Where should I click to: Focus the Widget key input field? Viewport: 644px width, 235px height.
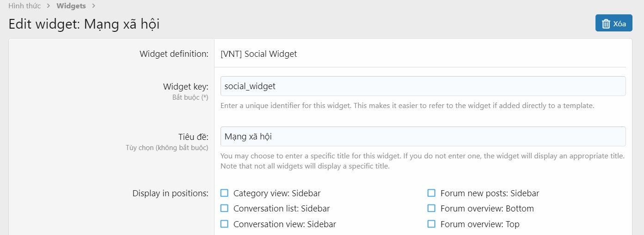tap(423, 86)
